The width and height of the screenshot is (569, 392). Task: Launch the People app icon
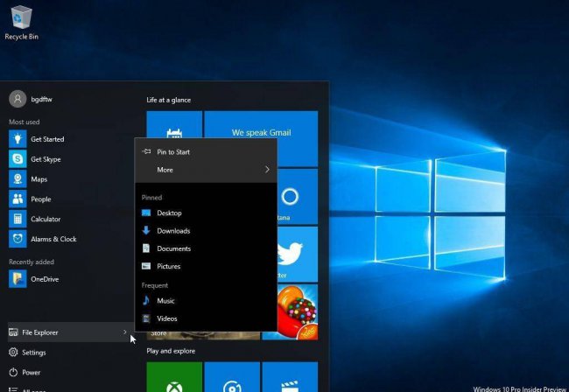[x=18, y=199]
